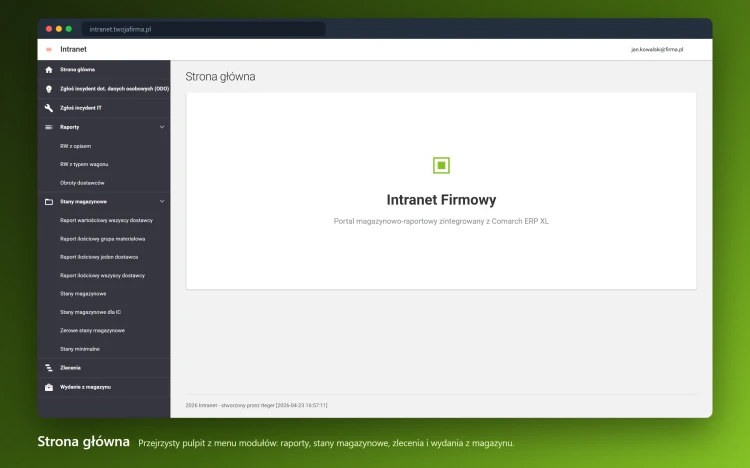This screenshot has width=750, height=468.
Task: Click the home icon beside Strona główna
Action: 49,70
